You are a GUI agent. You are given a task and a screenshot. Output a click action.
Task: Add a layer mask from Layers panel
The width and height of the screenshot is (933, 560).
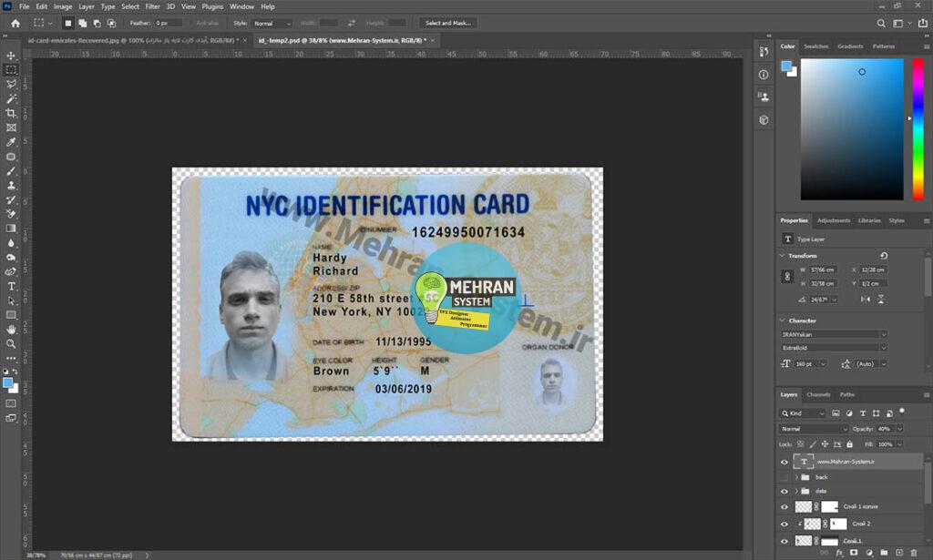click(x=854, y=552)
